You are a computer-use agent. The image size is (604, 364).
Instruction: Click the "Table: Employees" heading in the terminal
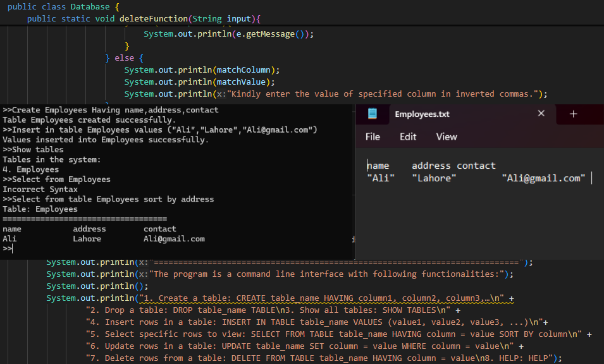pyautogui.click(x=40, y=209)
